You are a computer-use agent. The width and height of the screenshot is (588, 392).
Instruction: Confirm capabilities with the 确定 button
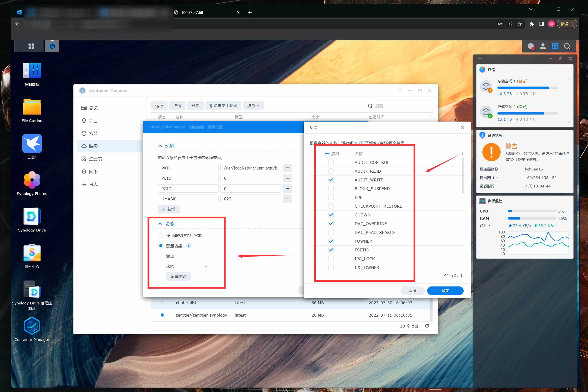click(x=445, y=291)
